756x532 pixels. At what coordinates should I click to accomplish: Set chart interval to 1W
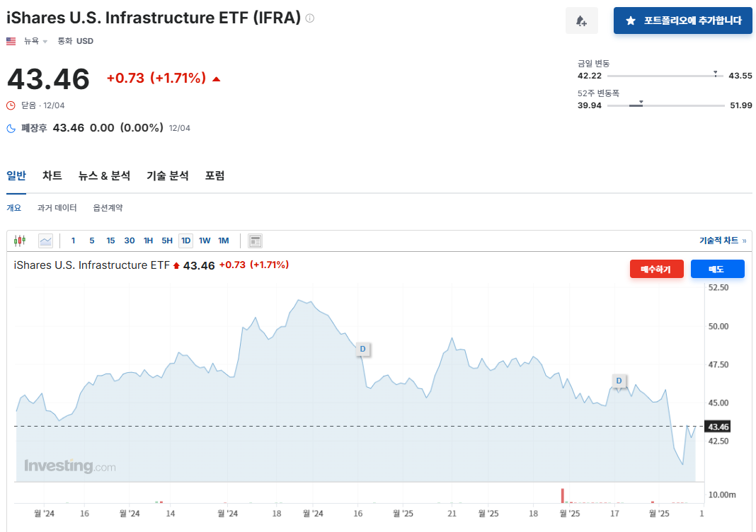click(205, 241)
